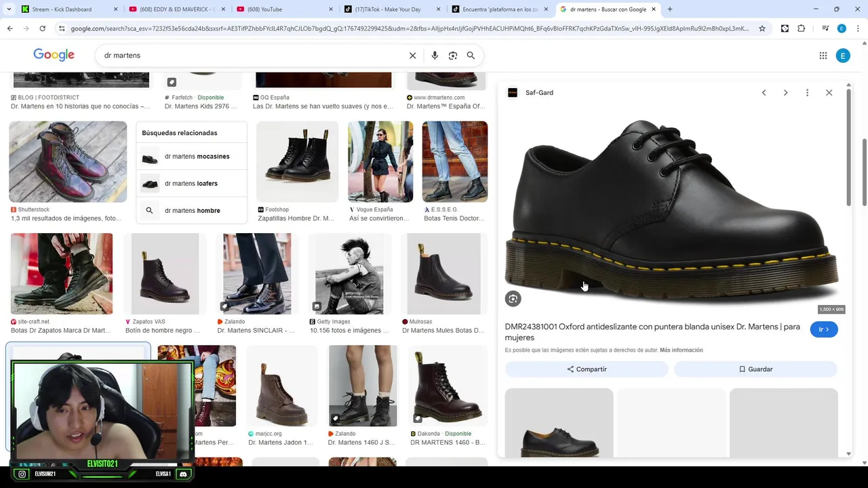The image size is (868, 488).
Task: Switch to the EDDY & ED MAVERICK YouTube tab
Action: click(x=178, y=9)
